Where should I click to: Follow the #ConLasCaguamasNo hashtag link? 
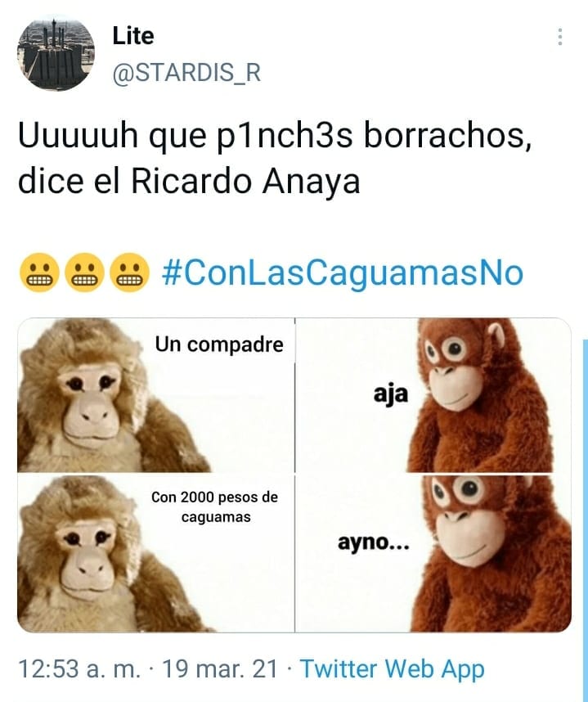pyautogui.click(x=343, y=272)
